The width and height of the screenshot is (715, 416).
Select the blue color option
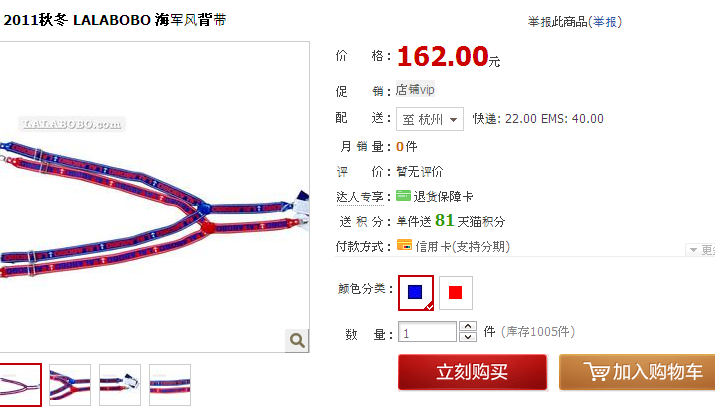415,293
